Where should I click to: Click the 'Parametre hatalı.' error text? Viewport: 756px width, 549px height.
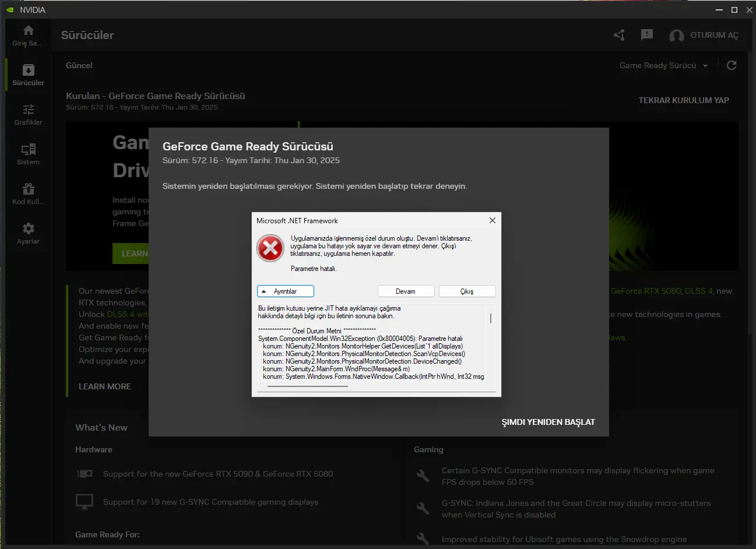314,269
